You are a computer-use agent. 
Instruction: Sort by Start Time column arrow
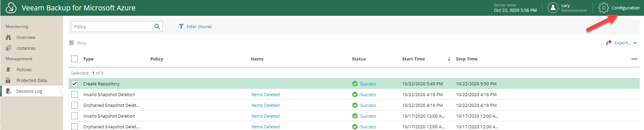coord(449,59)
